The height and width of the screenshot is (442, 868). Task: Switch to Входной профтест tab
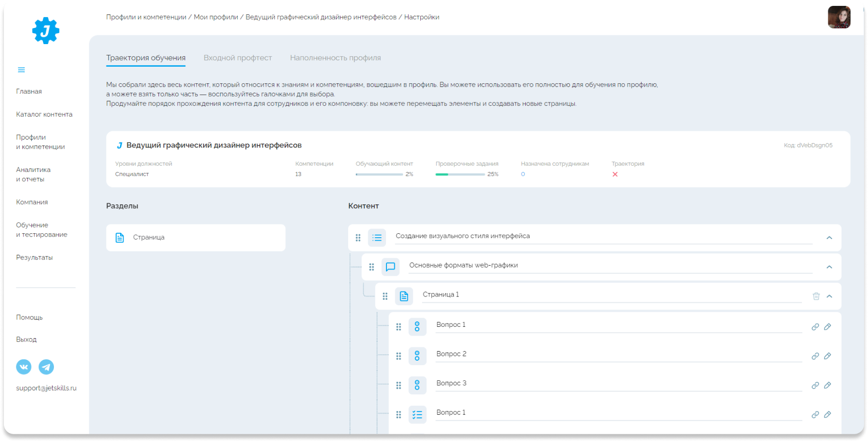pyautogui.click(x=237, y=58)
